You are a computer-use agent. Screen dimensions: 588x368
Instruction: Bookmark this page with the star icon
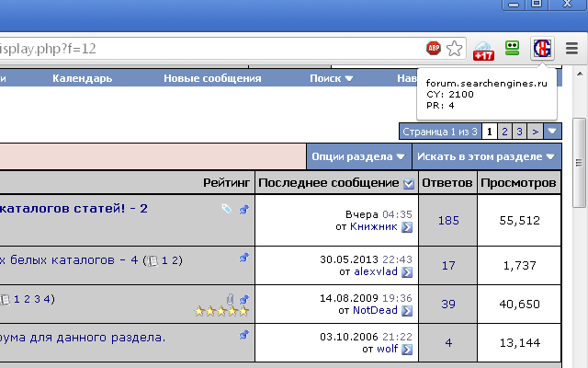[455, 49]
